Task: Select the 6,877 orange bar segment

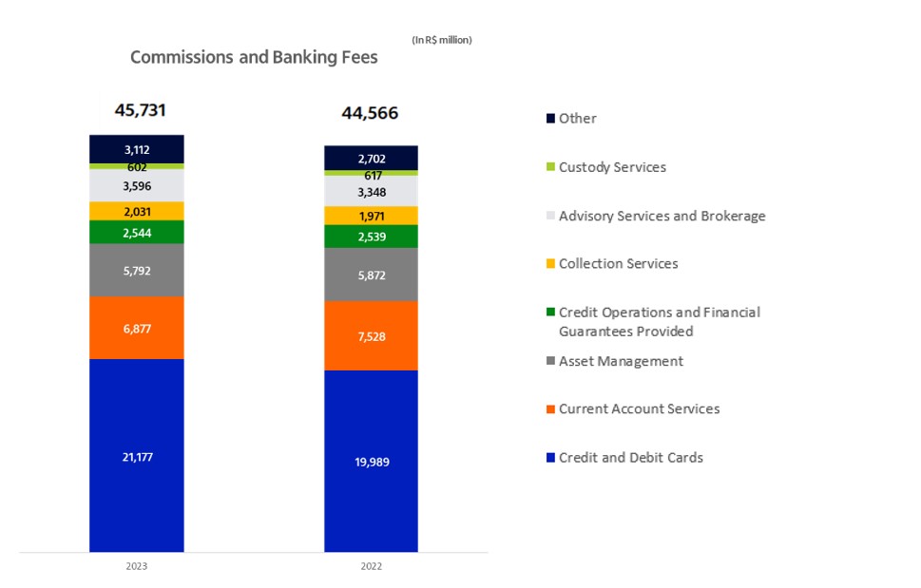Action: [137, 328]
